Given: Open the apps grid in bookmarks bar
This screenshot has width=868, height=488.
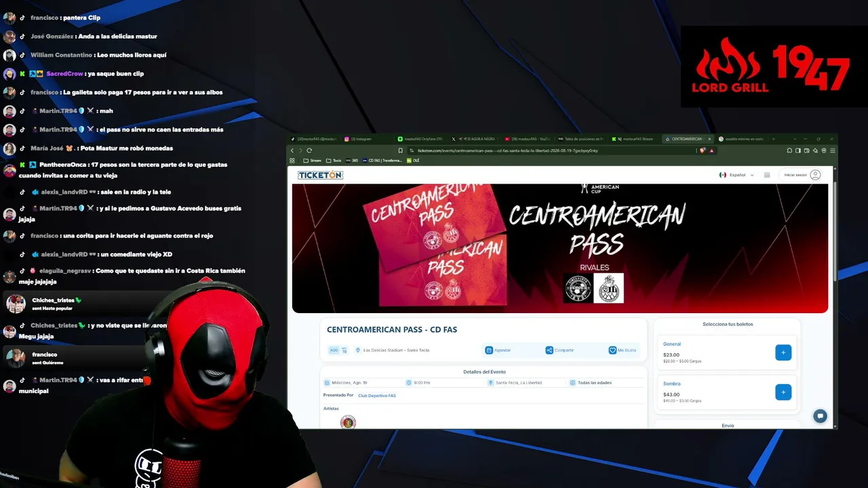Looking at the screenshot, I should pos(292,161).
